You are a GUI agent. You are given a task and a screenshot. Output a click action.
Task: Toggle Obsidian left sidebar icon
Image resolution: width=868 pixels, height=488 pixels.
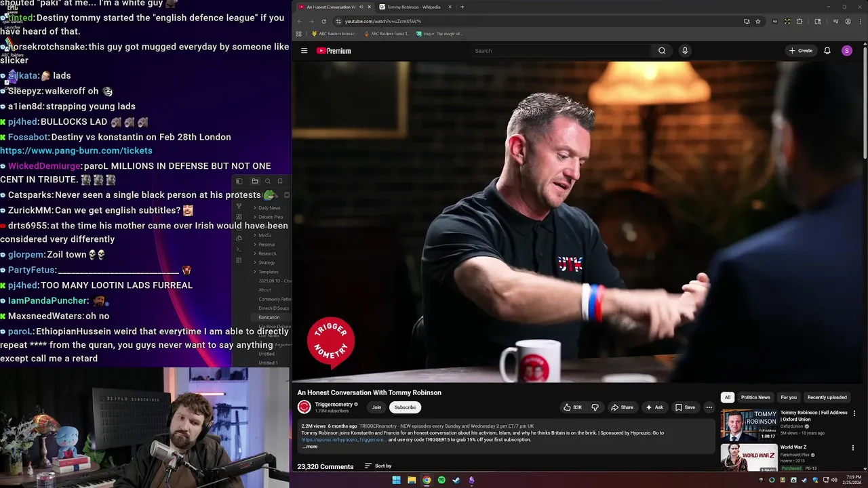239,181
